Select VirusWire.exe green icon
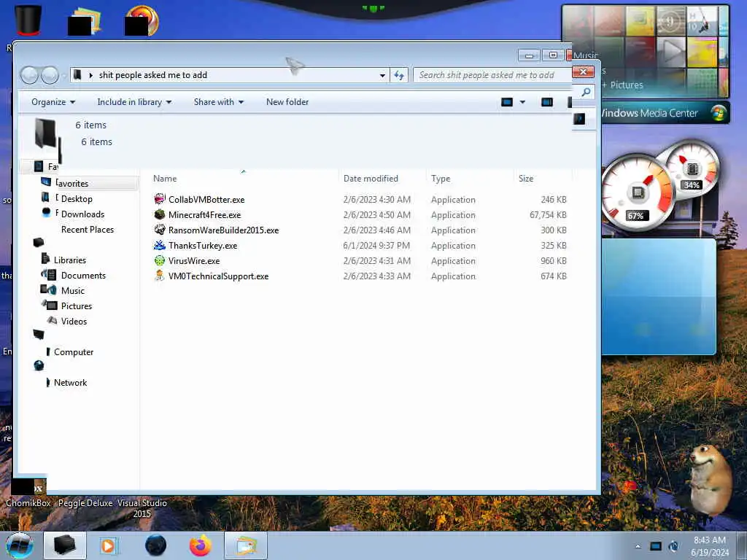Viewport: 747px width, 560px height. pos(160,260)
